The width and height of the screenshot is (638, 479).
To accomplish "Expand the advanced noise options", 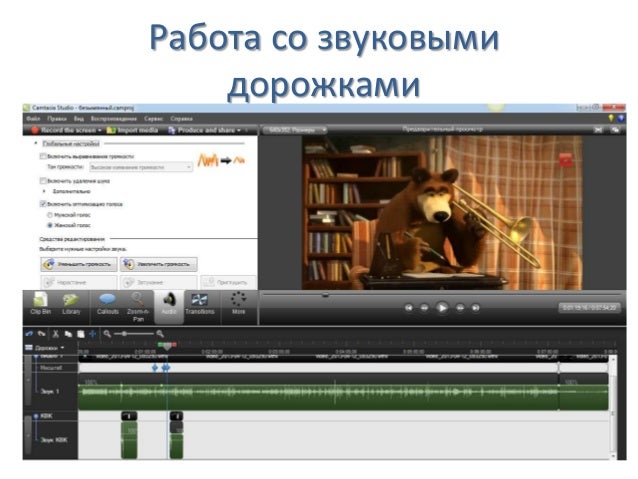I will (x=45, y=191).
